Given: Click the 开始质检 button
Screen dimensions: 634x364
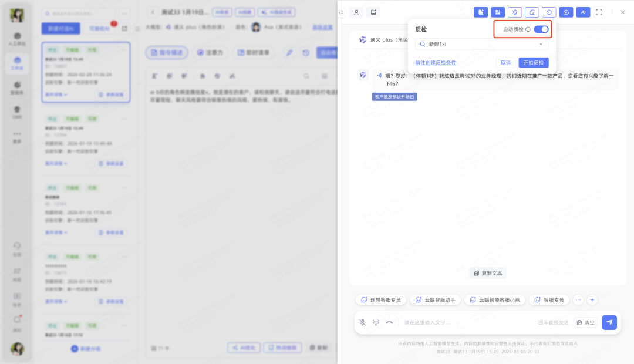Looking at the screenshot, I should click(533, 63).
